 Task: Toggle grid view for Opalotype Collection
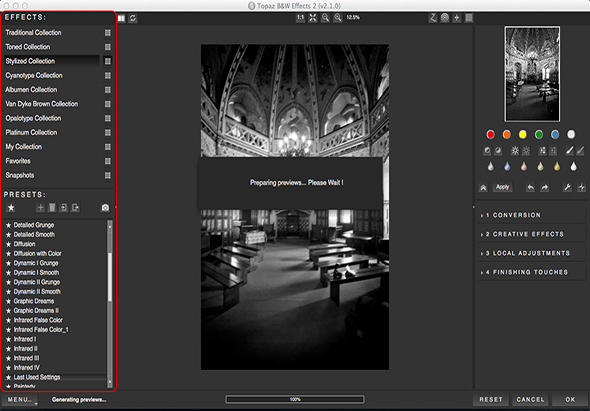tap(108, 118)
